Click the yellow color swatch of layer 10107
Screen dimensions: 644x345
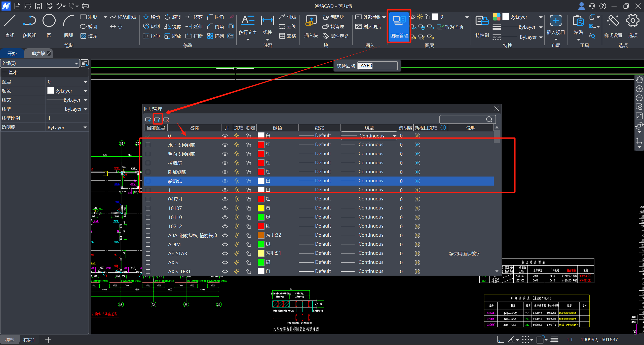click(261, 208)
